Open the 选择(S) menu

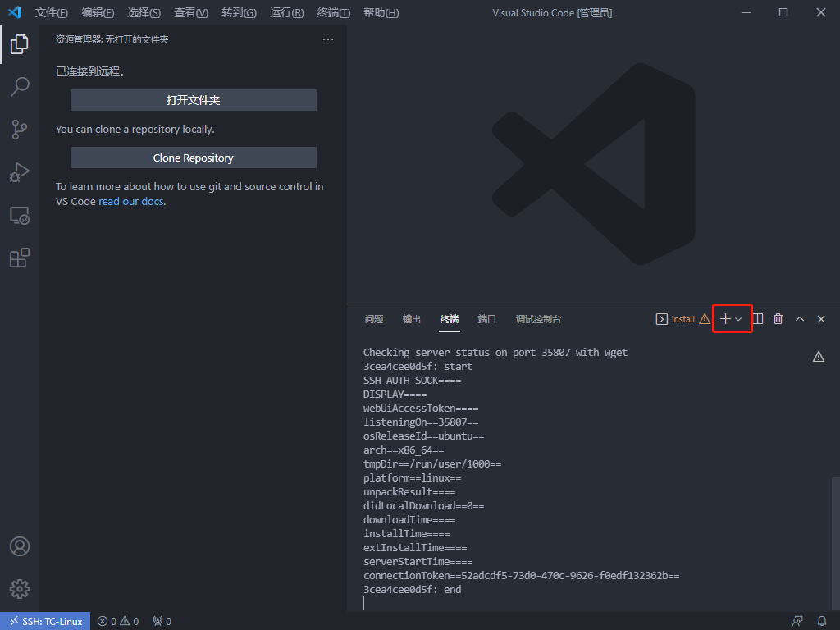(144, 12)
